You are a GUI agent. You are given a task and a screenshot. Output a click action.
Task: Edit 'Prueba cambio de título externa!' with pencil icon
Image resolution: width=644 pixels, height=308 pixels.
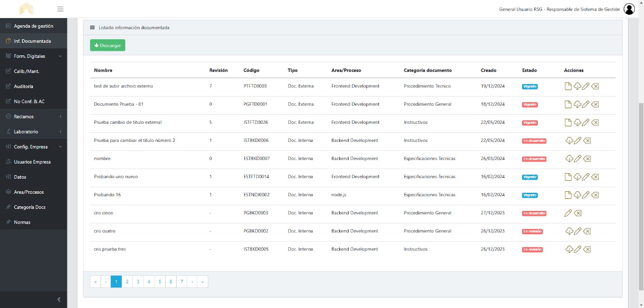[586, 123]
